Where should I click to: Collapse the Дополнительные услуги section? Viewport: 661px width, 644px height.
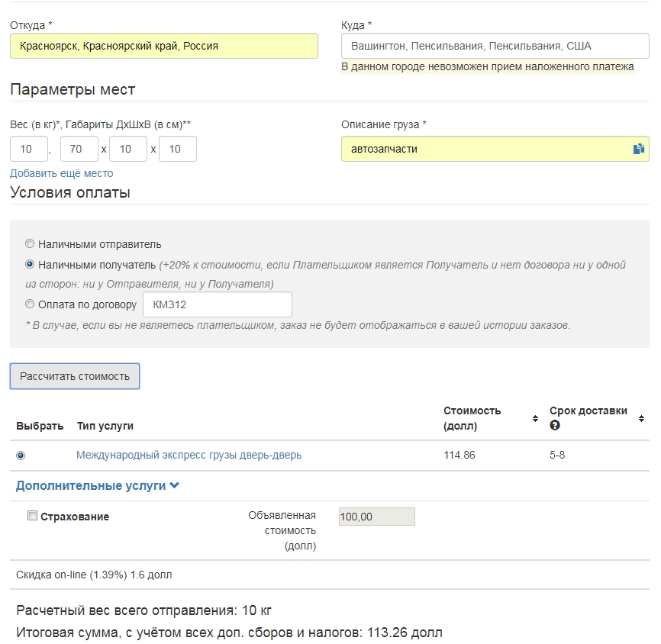[98, 485]
